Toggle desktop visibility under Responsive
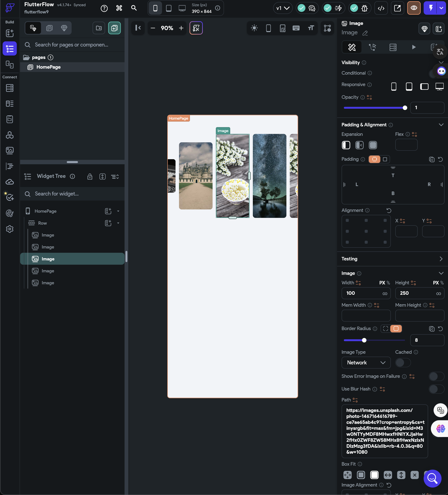 pos(439,86)
